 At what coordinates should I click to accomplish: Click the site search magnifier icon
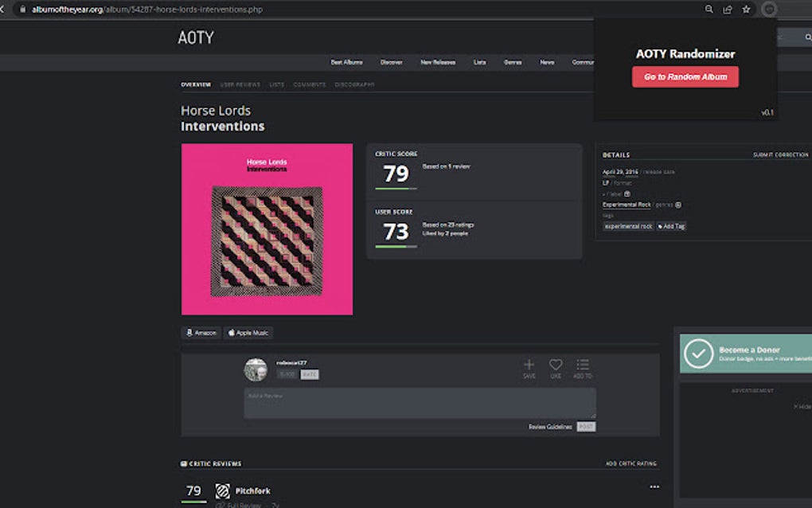click(808, 37)
